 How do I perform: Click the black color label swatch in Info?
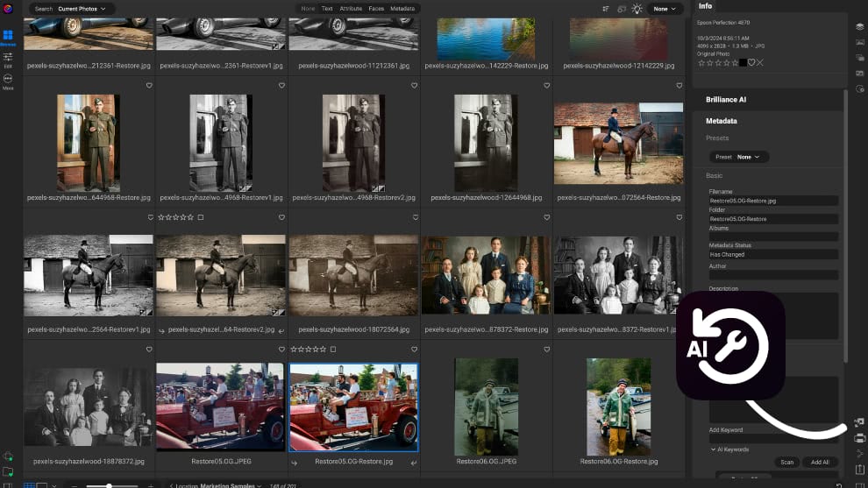(x=743, y=62)
